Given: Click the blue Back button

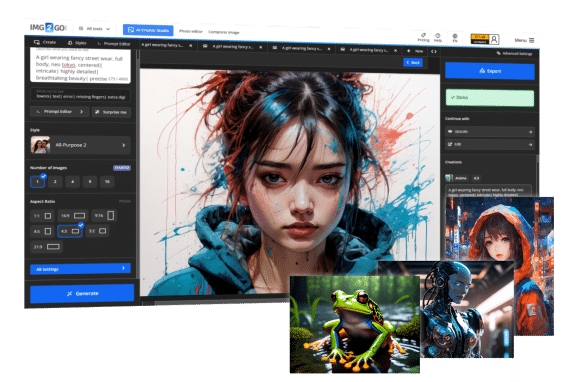Looking at the screenshot, I should click(413, 63).
